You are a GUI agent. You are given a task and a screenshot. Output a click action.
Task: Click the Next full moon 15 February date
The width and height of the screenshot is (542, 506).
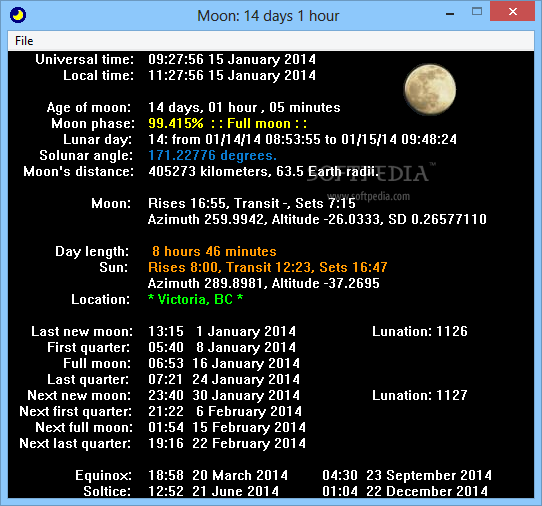[227, 427]
